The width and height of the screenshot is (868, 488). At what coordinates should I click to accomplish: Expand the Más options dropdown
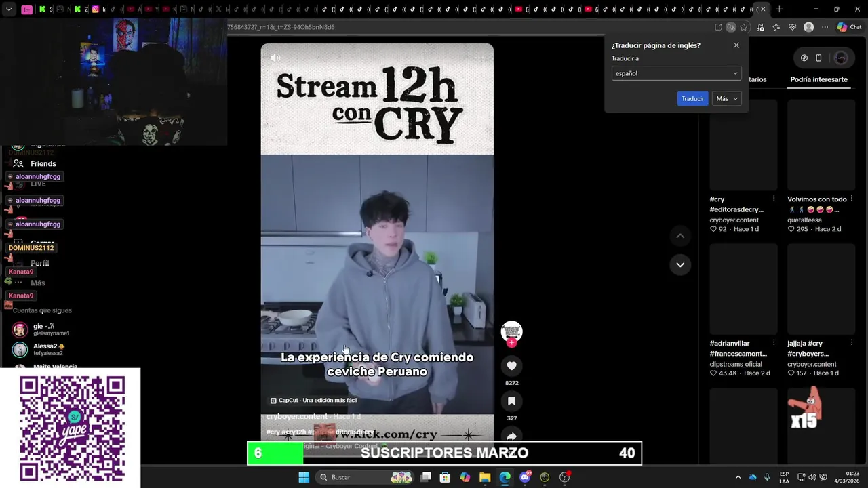click(x=727, y=98)
